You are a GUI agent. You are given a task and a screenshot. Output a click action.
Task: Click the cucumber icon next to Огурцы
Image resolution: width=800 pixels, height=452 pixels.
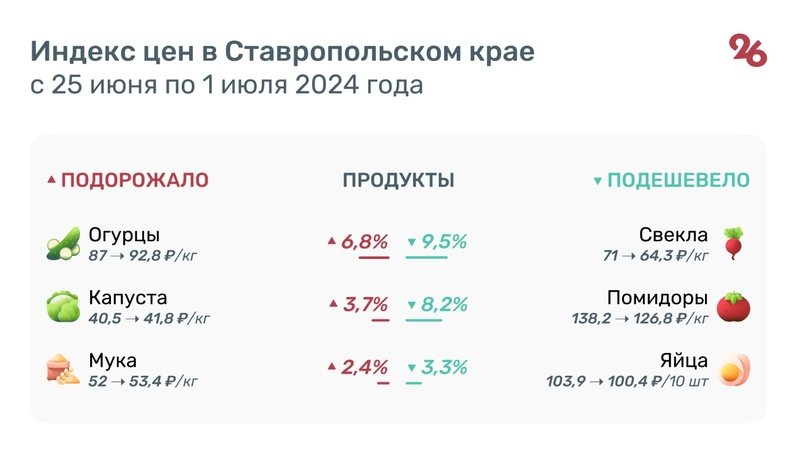point(63,244)
